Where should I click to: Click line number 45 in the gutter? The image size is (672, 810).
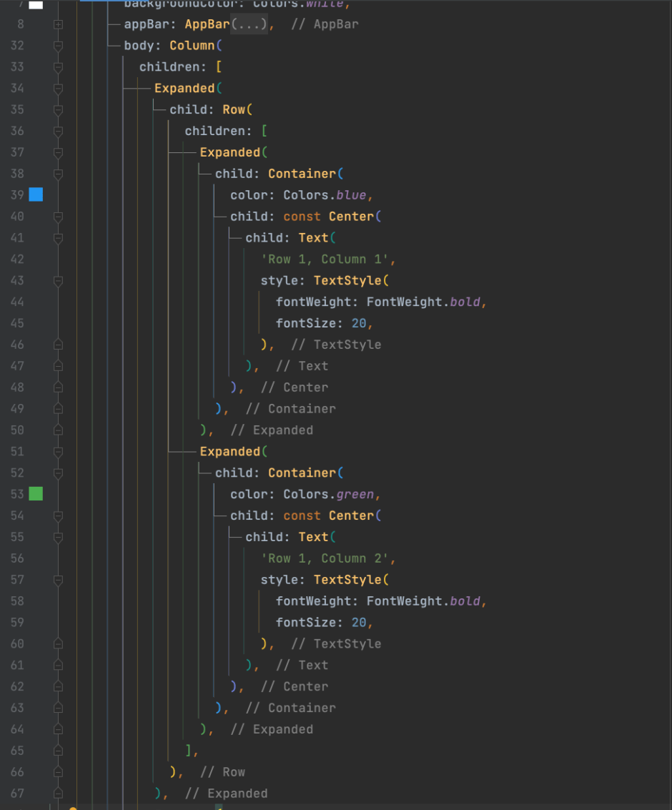click(20, 323)
